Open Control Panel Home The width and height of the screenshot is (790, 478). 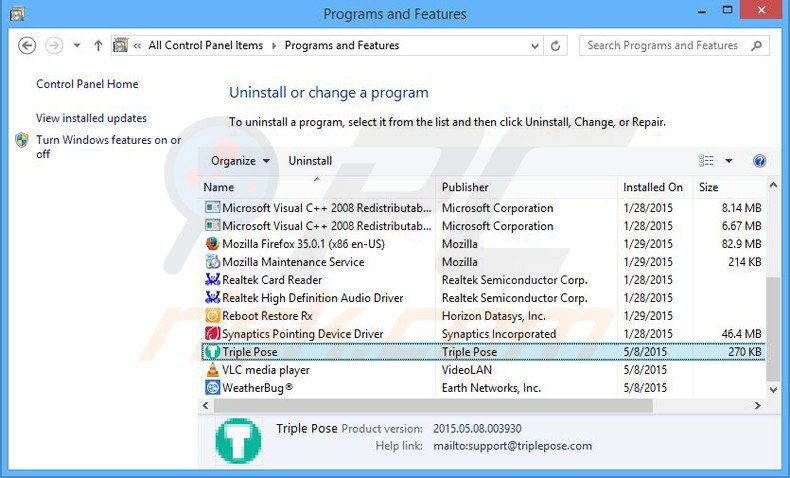coord(87,84)
